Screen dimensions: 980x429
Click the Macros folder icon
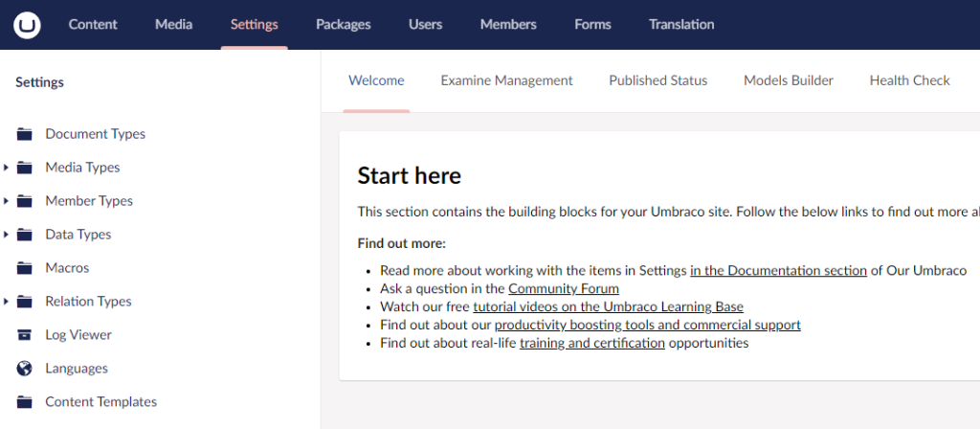(x=24, y=268)
